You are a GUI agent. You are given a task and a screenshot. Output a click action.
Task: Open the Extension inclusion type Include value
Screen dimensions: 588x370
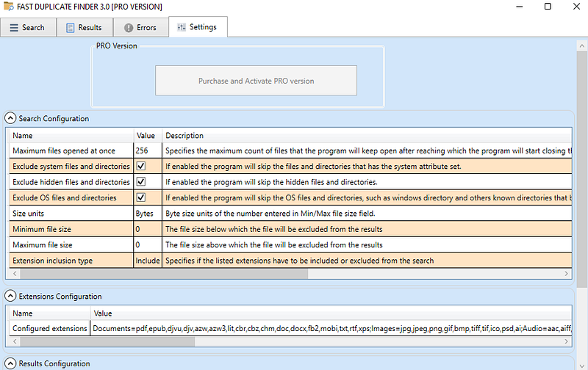pyautogui.click(x=148, y=261)
